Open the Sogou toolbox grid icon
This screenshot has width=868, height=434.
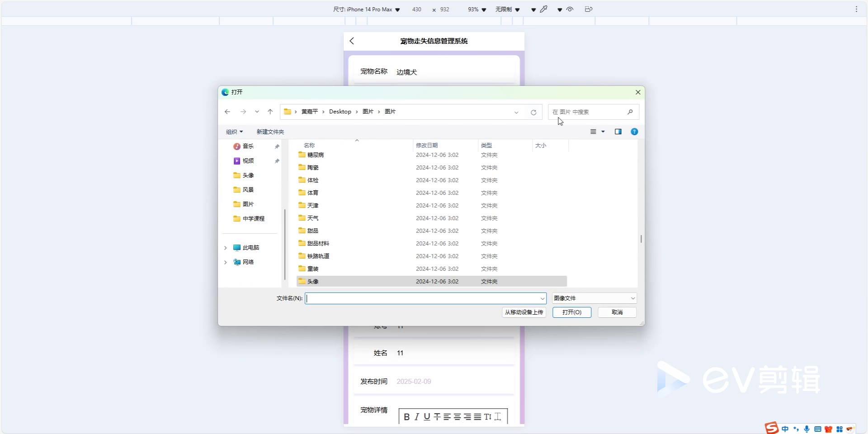pyautogui.click(x=840, y=429)
